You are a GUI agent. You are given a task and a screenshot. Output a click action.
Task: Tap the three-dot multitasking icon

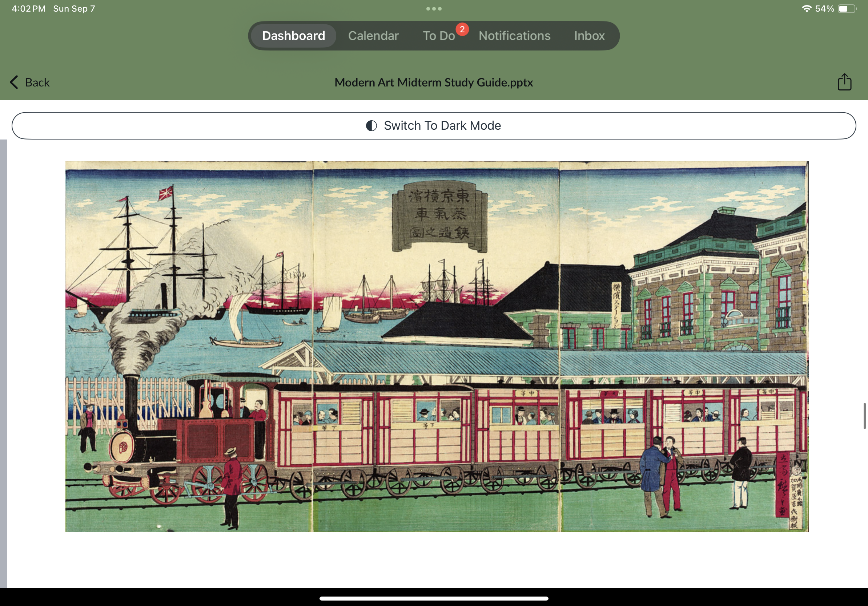point(434,9)
